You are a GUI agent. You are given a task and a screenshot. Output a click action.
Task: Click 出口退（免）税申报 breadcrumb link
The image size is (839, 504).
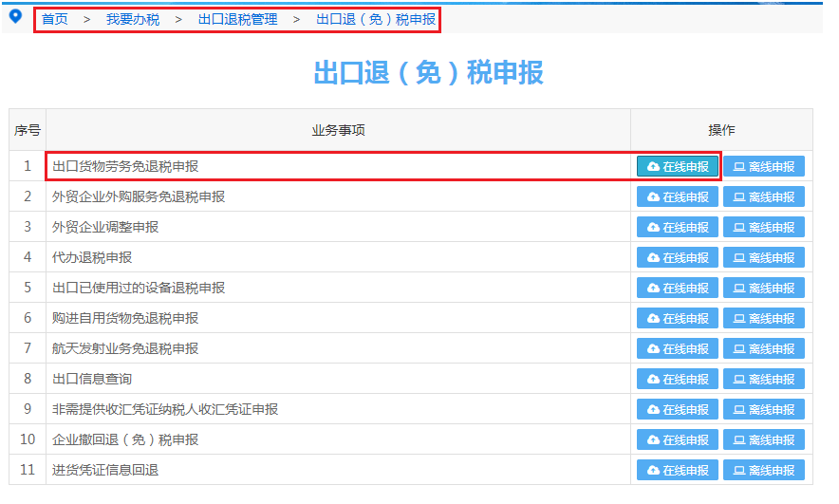tap(376, 19)
